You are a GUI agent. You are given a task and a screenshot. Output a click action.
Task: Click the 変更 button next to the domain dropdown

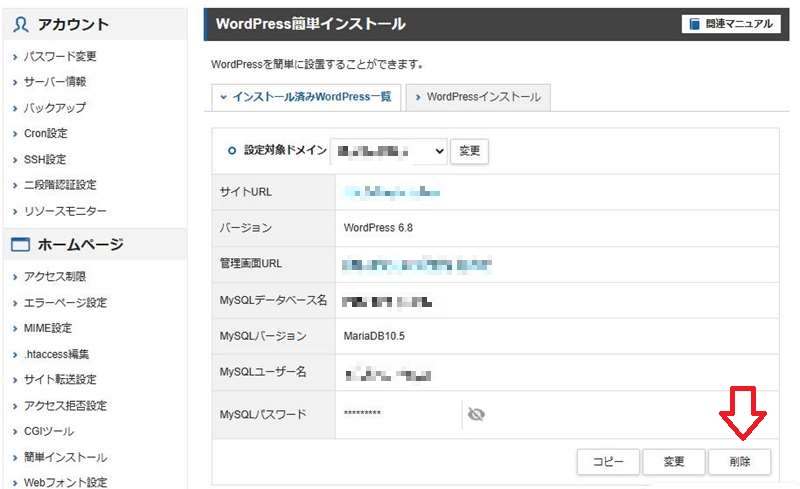[x=469, y=151]
